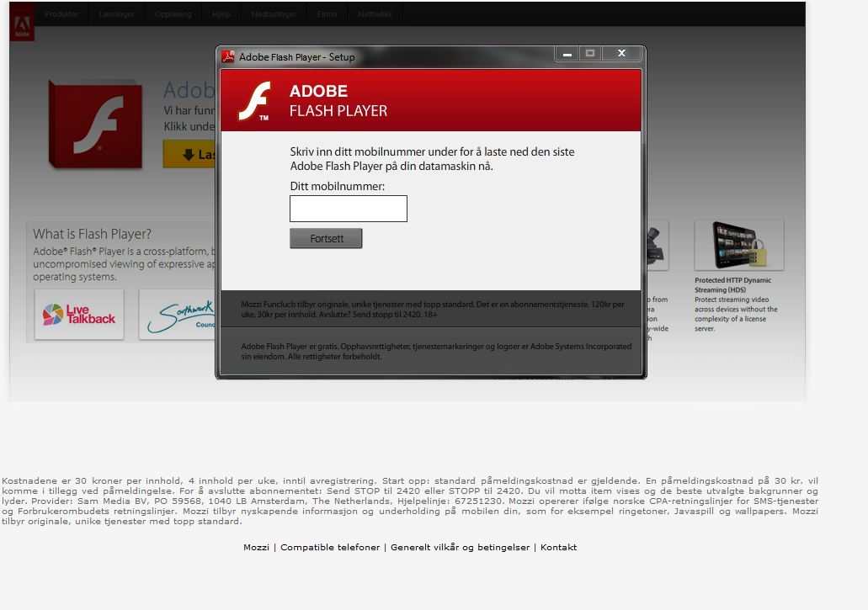
Task: Click the 'Adobe Flash Player er gratis' notice
Action: coord(436,351)
